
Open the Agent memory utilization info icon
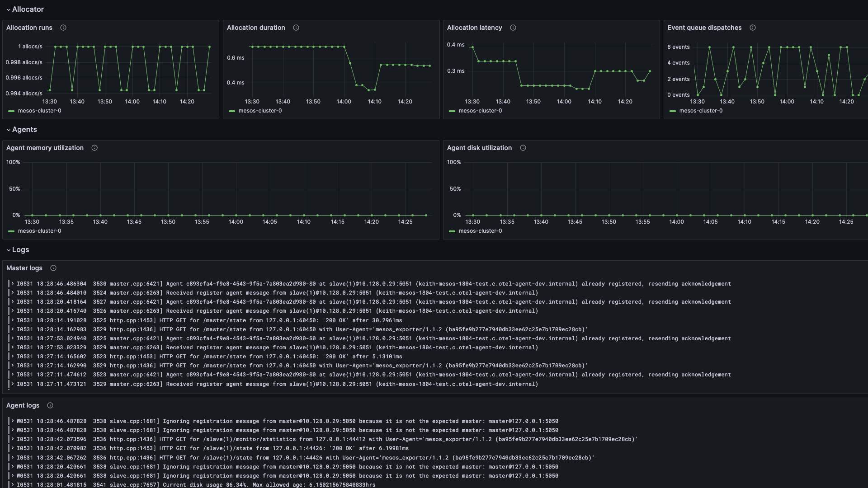[94, 148]
